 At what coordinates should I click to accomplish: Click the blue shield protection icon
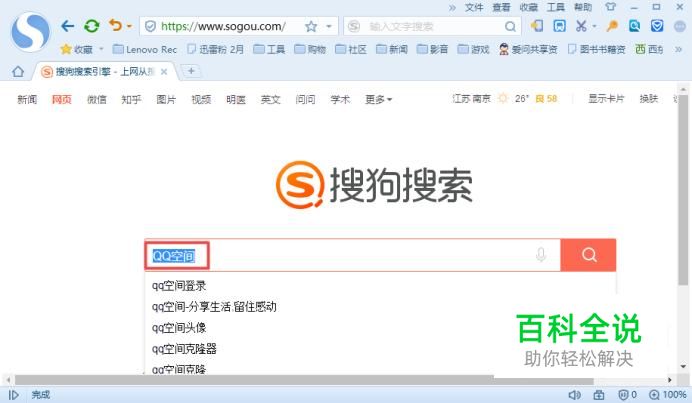pyautogui.click(x=657, y=26)
